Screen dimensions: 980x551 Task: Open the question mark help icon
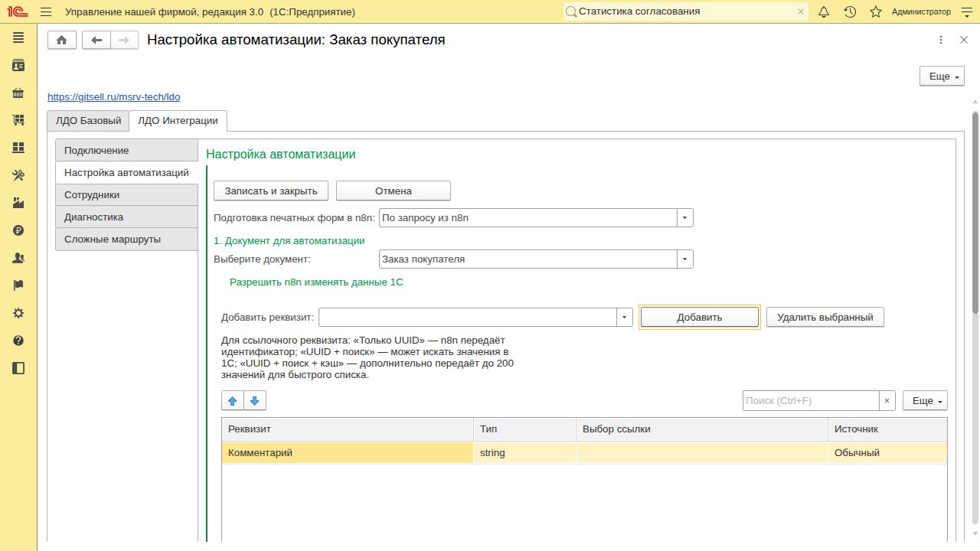18,341
